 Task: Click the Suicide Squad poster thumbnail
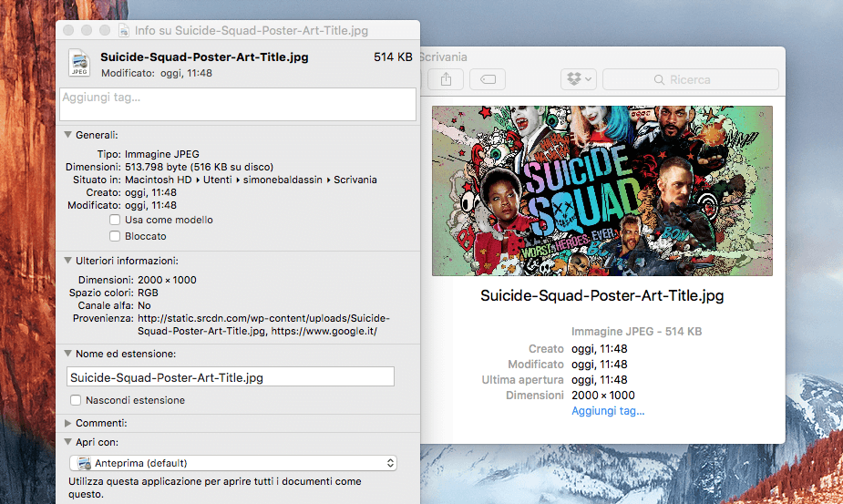click(602, 191)
